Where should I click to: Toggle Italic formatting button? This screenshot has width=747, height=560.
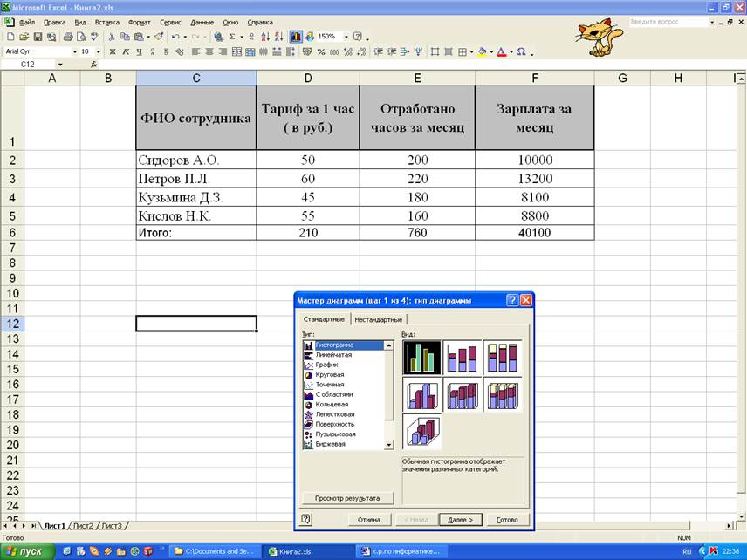[x=126, y=51]
